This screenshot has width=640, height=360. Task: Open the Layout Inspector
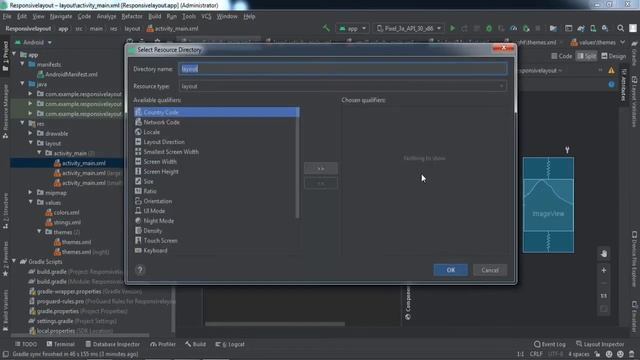600,344
